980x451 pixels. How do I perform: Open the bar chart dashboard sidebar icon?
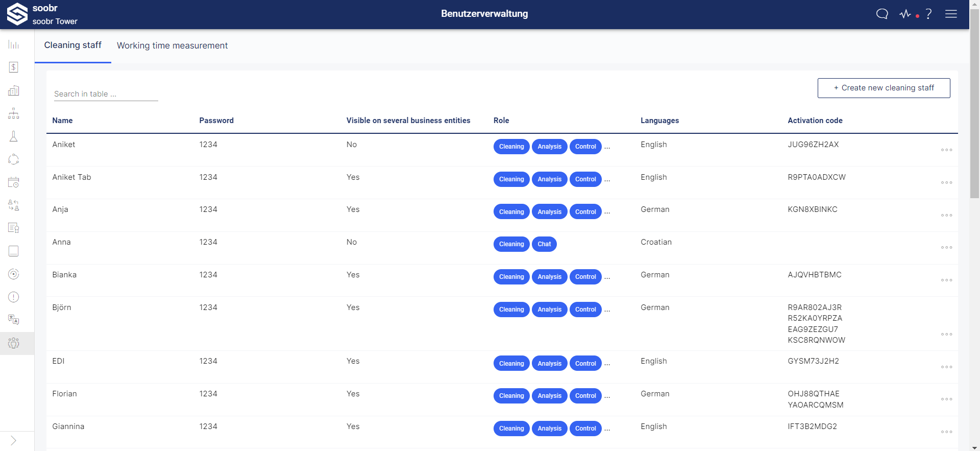tap(14, 45)
